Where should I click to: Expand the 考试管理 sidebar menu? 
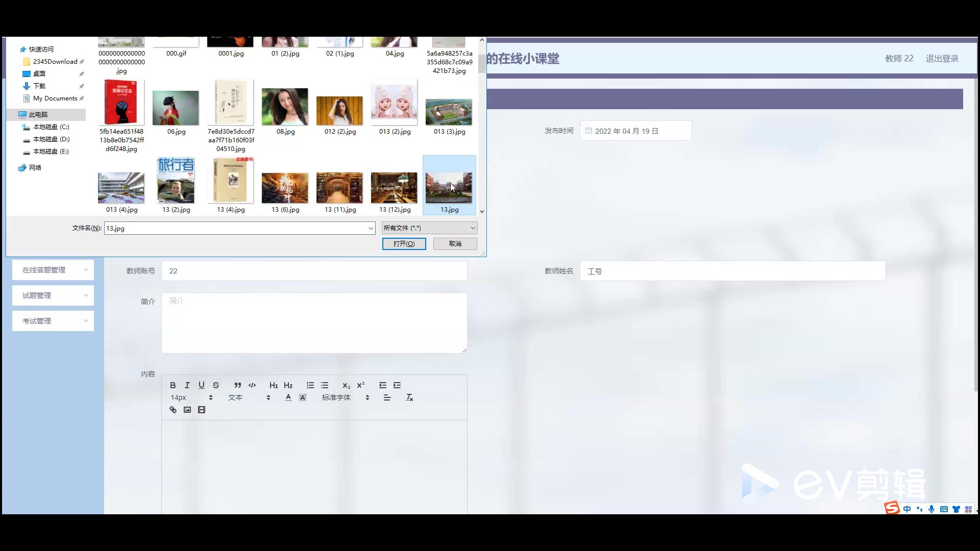53,321
